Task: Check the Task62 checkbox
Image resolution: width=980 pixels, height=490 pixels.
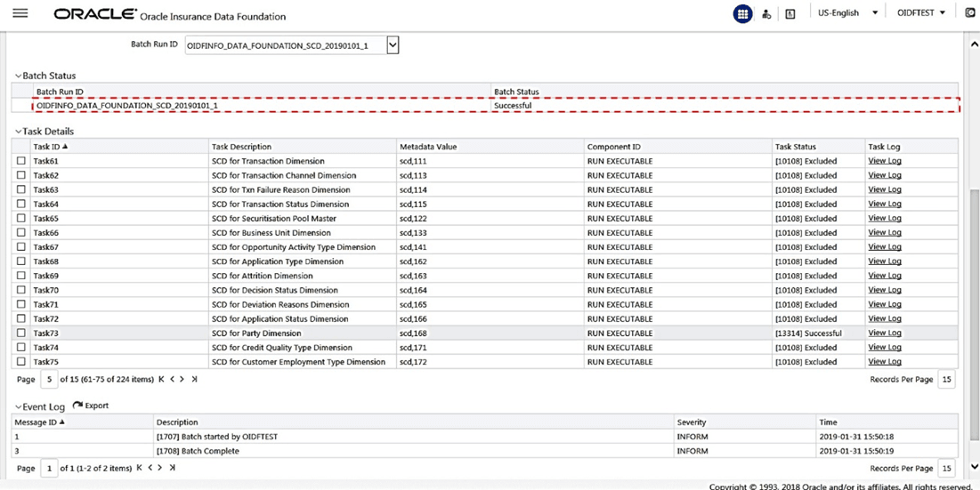Action: point(21,175)
